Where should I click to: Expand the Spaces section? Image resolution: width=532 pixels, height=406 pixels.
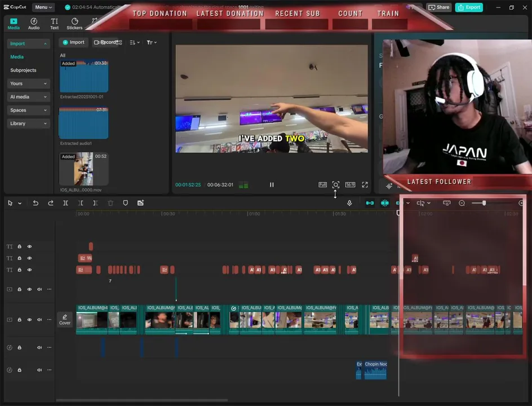[28, 110]
